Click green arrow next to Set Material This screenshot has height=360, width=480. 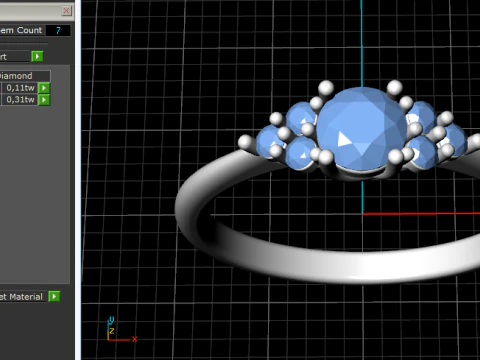54,296
